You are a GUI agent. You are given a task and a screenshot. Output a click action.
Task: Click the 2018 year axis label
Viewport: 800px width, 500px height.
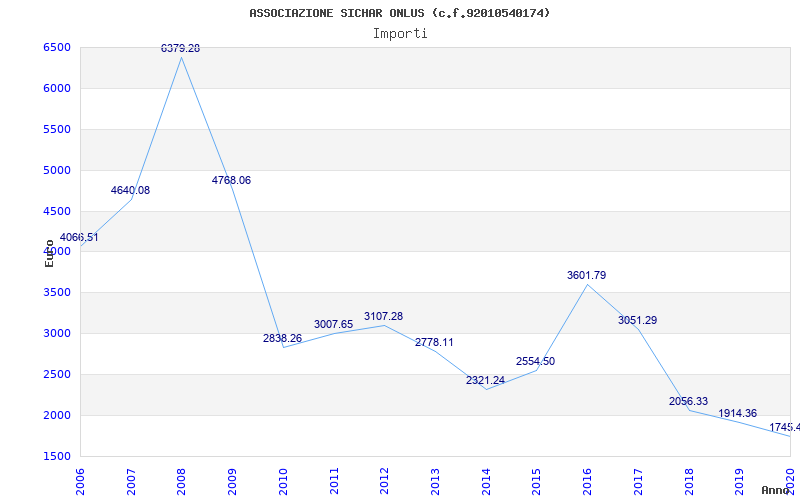[x=689, y=482]
